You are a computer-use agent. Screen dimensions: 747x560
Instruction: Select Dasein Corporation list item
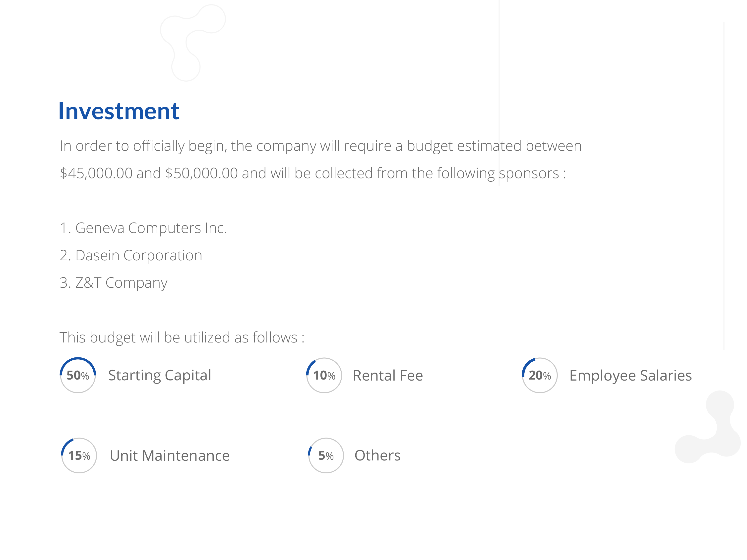click(131, 256)
